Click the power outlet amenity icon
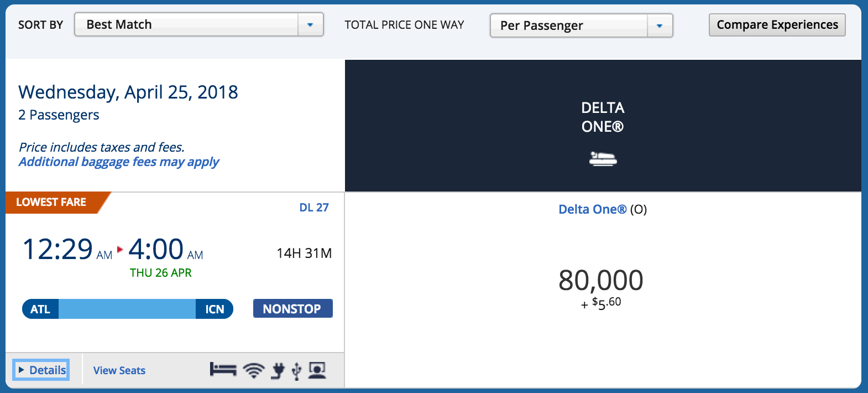 278,370
